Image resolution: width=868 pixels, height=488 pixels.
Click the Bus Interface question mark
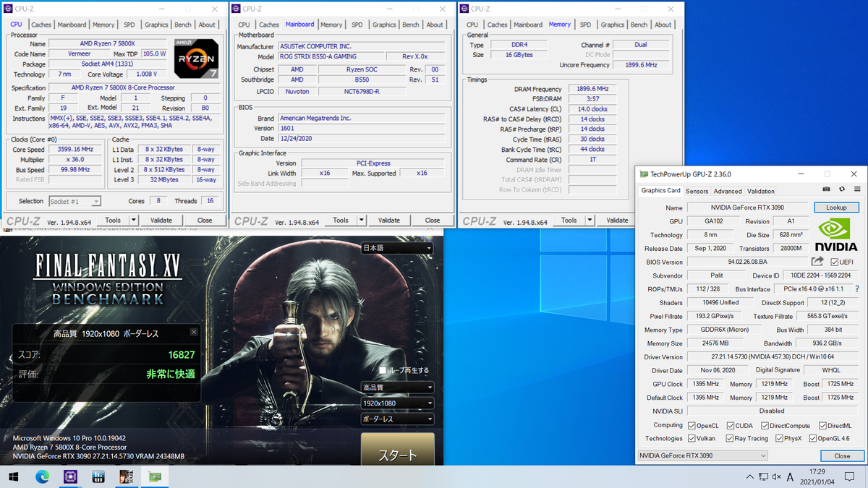857,289
